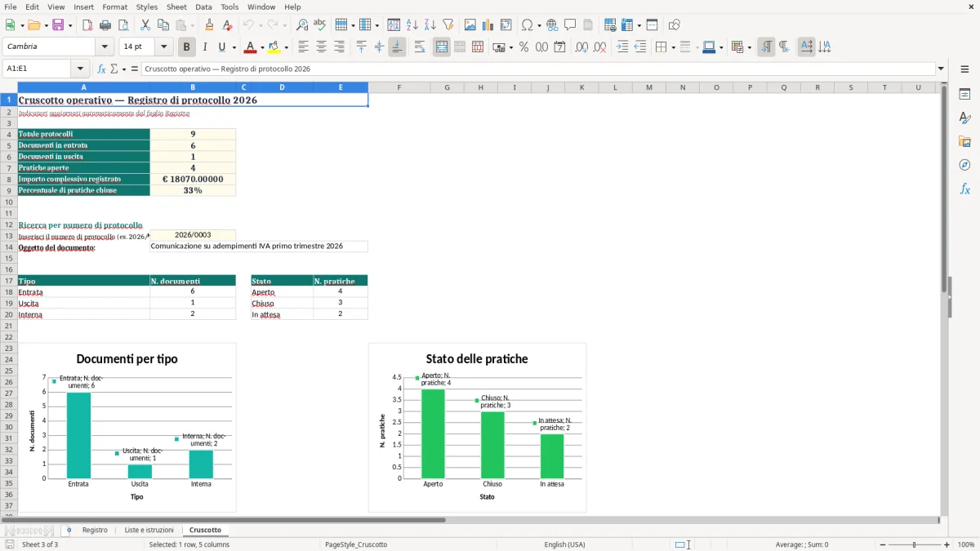
Task: Open the Borders dropdown arrow
Action: [672, 47]
